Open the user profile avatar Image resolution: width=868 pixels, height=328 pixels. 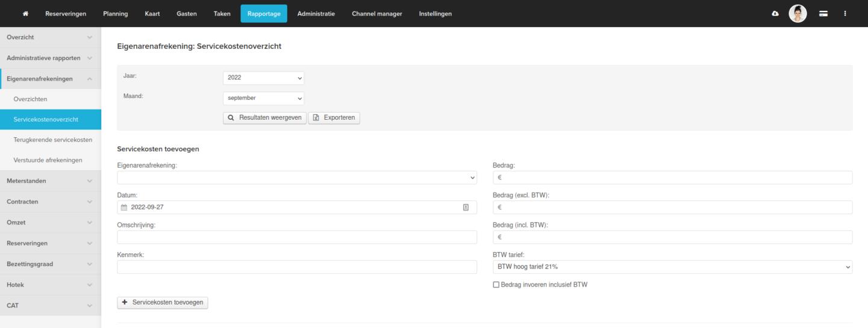tap(798, 14)
